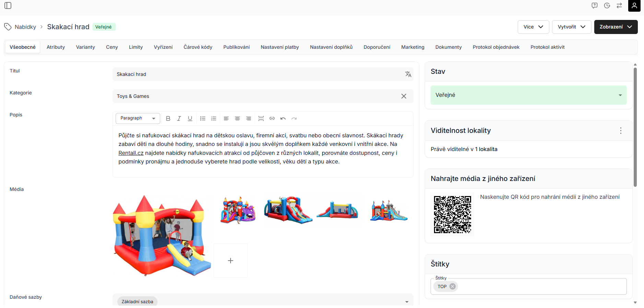Apply Italic formatting in editor

[x=179, y=118]
